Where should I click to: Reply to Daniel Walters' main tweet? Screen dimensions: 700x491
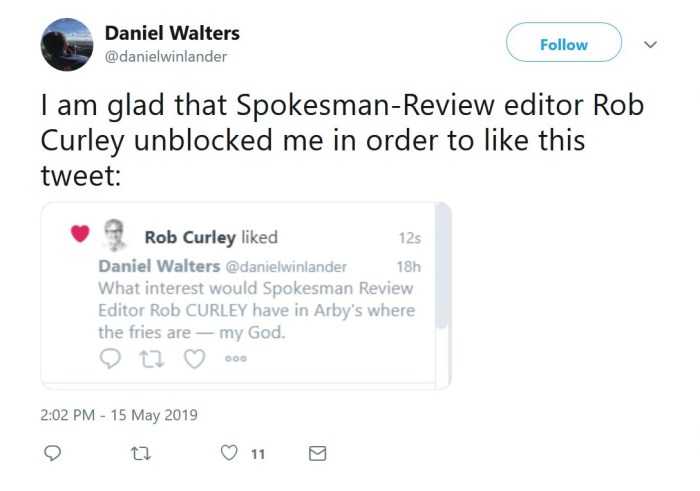coord(54,454)
